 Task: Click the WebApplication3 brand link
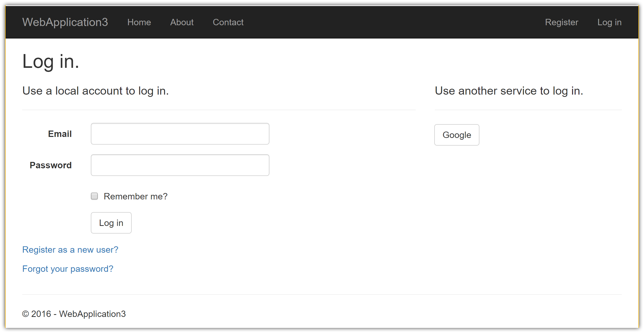click(65, 22)
